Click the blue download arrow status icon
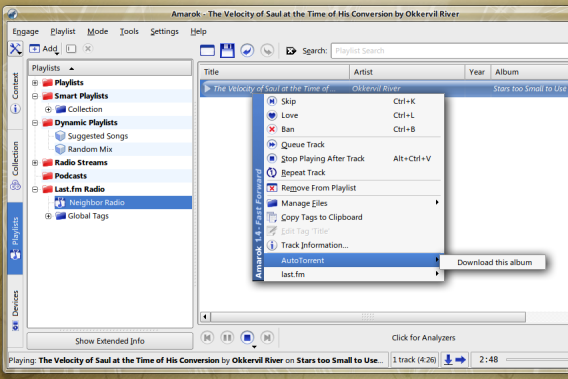Screen dimensions: 568x379 (448, 360)
